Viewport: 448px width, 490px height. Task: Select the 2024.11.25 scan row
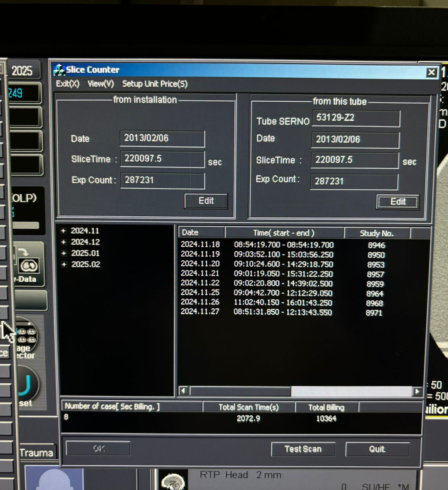pyautogui.click(x=283, y=293)
